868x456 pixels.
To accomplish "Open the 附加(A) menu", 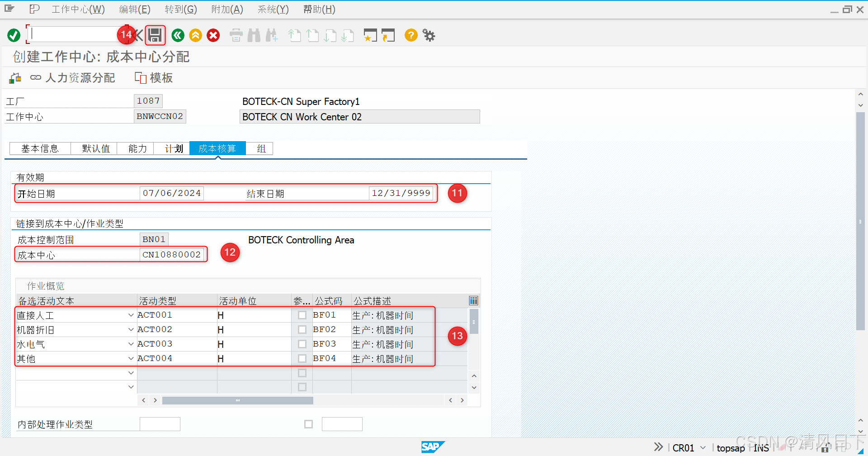I will [227, 9].
